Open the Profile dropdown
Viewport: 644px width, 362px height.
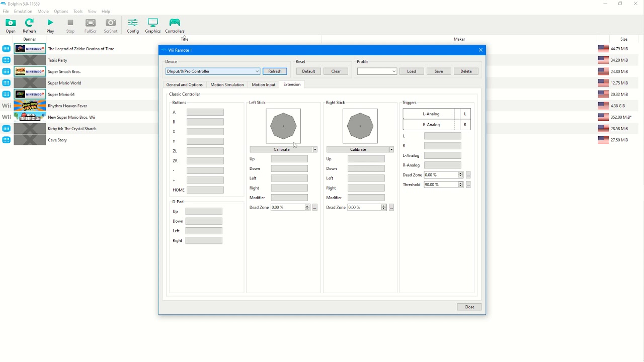(377, 71)
